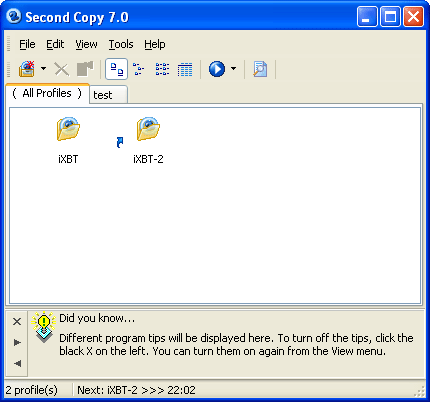Open the Edit menu
Screen dimensions: 430x402
pyautogui.click(x=55, y=44)
